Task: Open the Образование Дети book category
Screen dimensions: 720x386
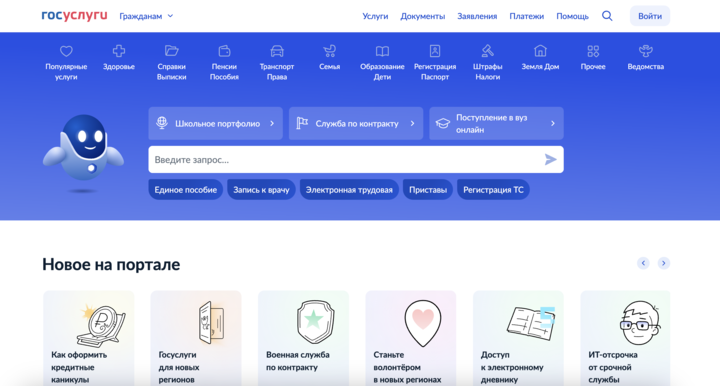Action: click(x=382, y=62)
